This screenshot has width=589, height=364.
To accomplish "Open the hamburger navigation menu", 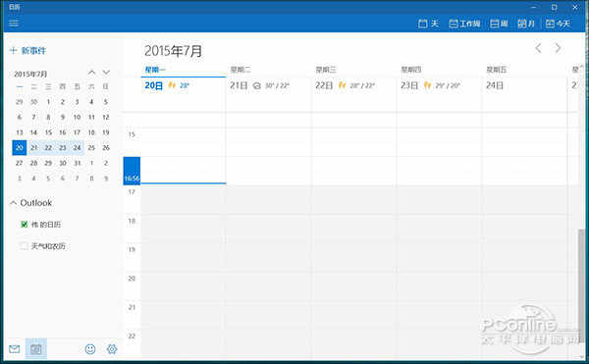I will [x=14, y=24].
